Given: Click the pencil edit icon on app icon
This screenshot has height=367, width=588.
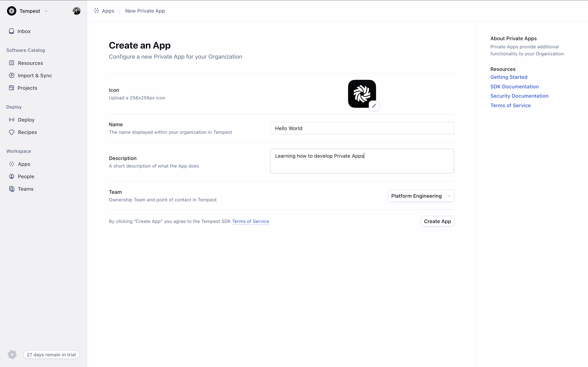Looking at the screenshot, I should tap(374, 106).
